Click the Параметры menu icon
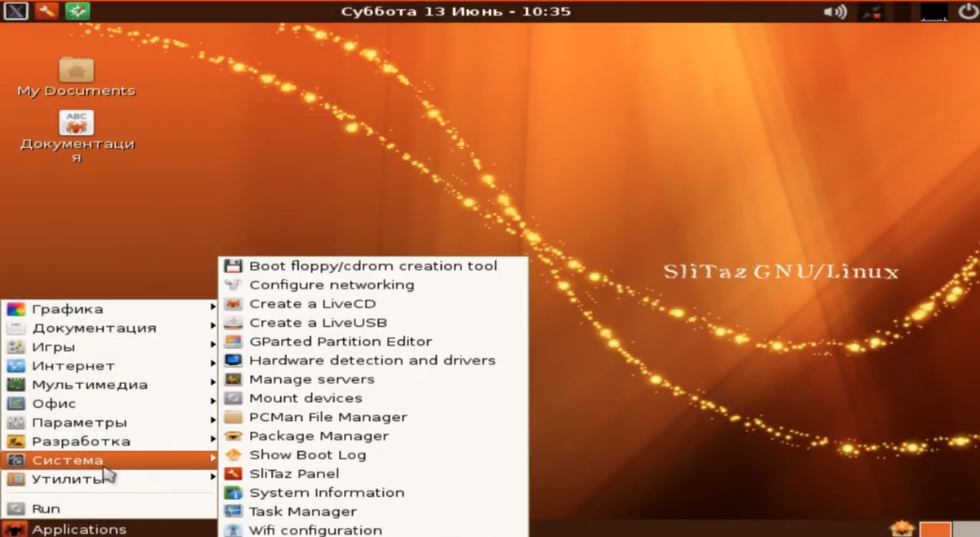Viewport: 980px width, 537px height. [16, 423]
